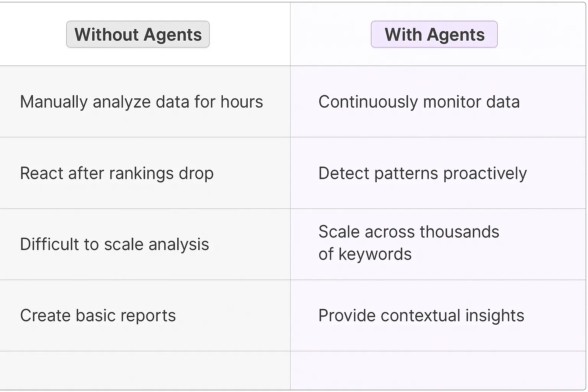The width and height of the screenshot is (588, 392).
Task: Click the With Agents header badge
Action: click(434, 34)
